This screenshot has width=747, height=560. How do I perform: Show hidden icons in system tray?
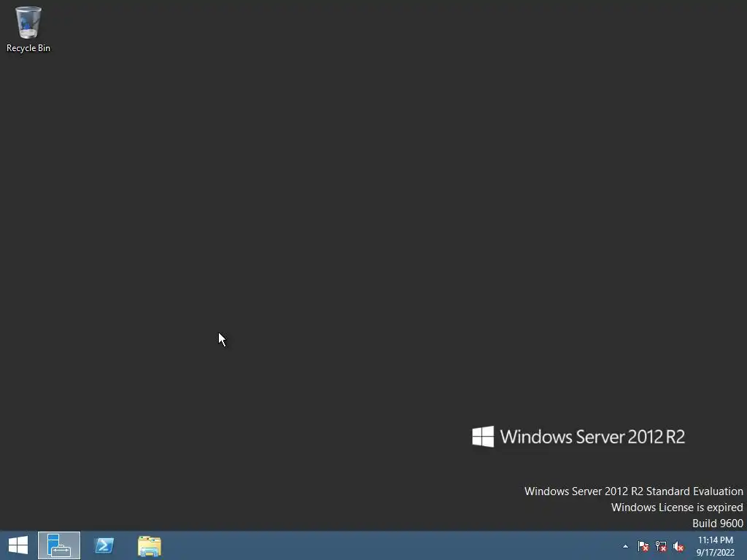(625, 546)
